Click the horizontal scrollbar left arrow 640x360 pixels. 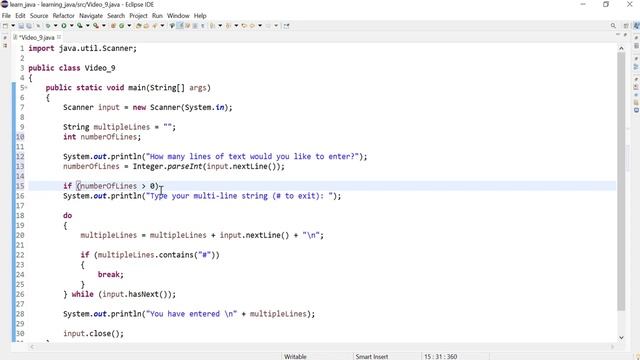coord(32,347)
